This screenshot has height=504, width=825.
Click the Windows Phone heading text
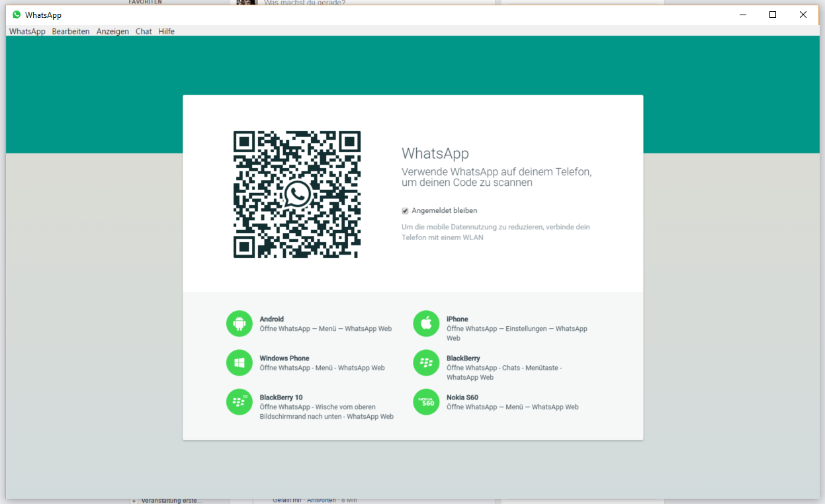(x=284, y=358)
